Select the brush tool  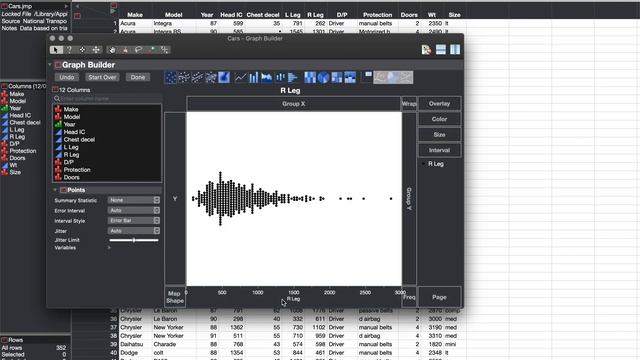coord(125,50)
